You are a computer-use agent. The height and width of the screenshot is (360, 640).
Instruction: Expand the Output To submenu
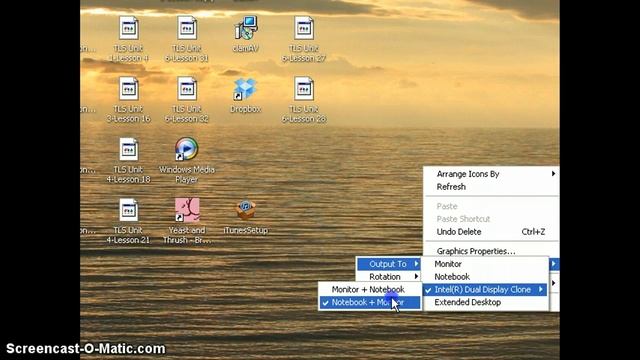[389, 264]
